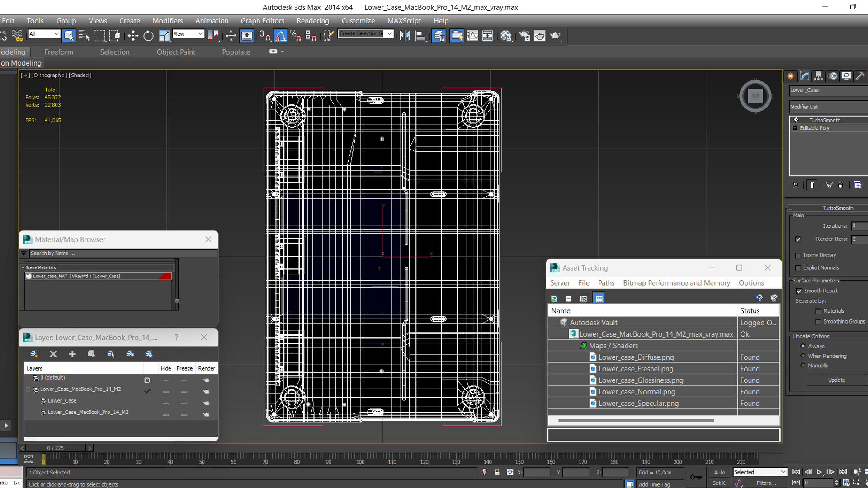Open the View reference coordinate dropdown

click(x=188, y=34)
